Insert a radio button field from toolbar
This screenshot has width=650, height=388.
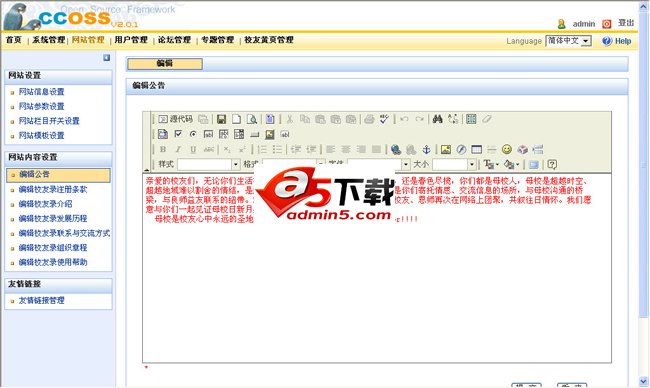[x=193, y=134]
